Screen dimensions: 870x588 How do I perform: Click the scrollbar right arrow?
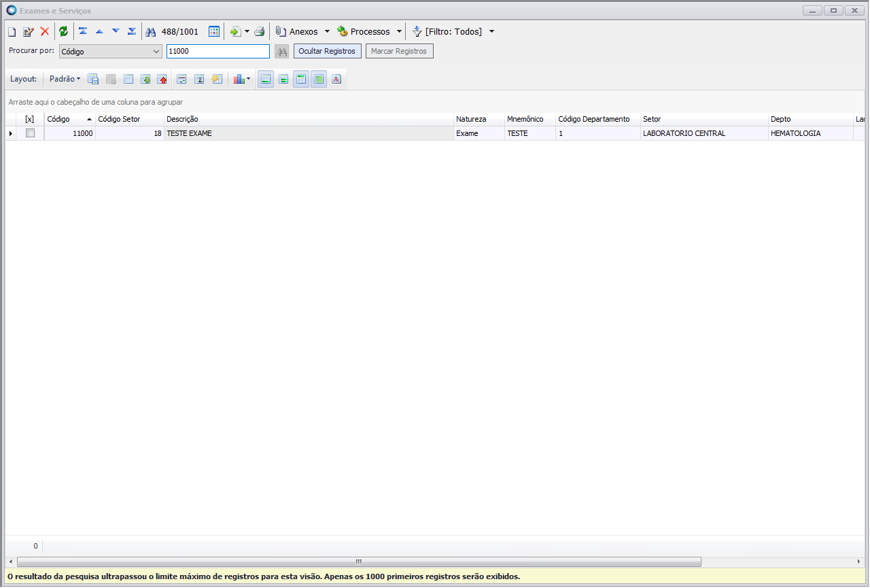858,561
